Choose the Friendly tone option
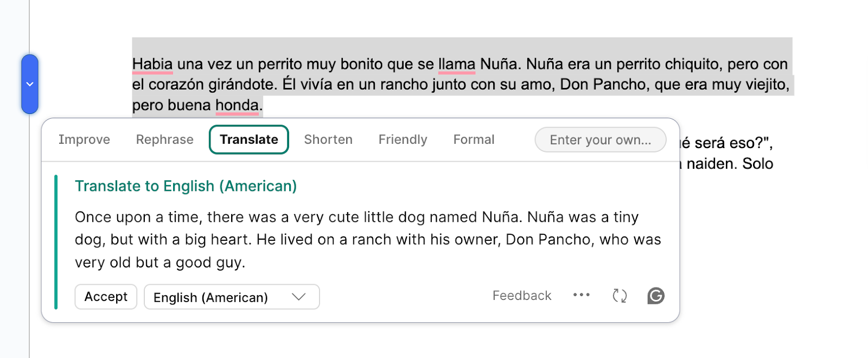 (x=402, y=139)
